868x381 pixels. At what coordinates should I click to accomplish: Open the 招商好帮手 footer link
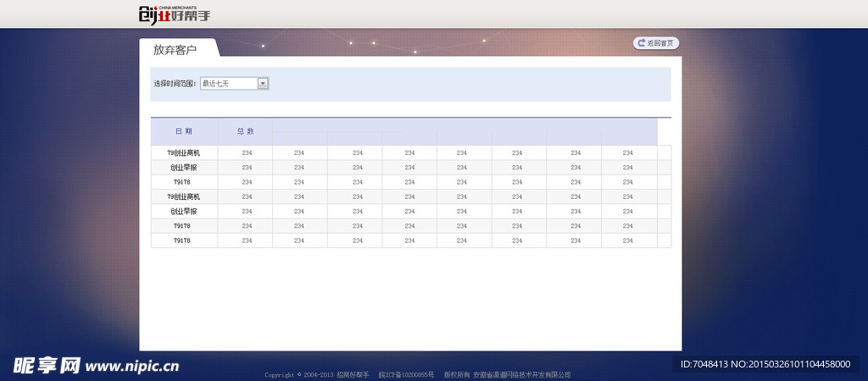click(353, 374)
